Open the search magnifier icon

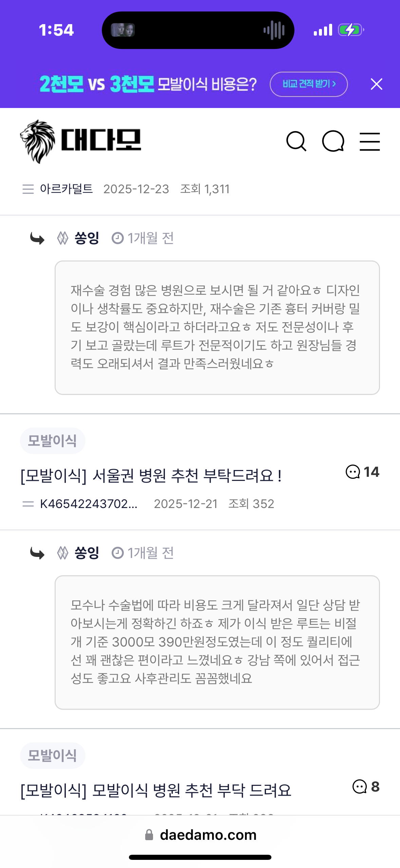coord(296,141)
